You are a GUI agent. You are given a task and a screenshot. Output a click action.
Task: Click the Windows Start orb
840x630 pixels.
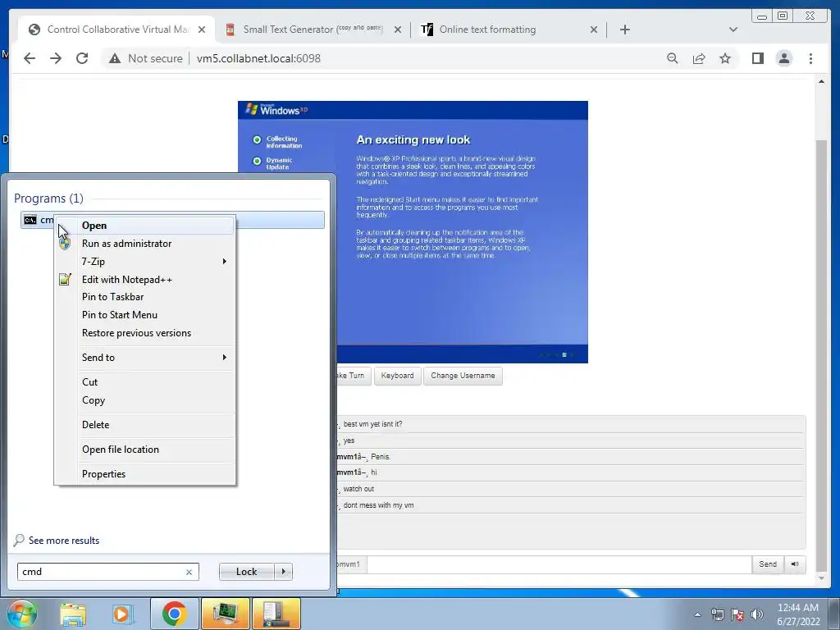coord(21,614)
